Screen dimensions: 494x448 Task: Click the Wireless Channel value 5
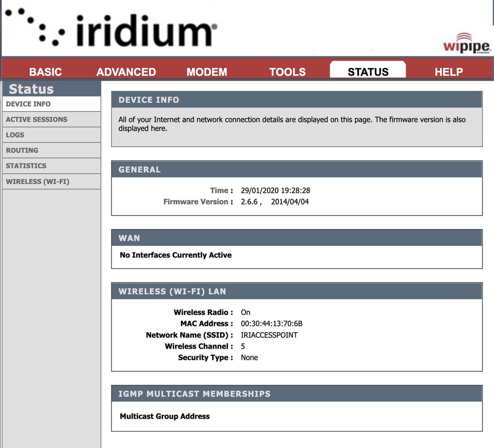click(x=243, y=346)
